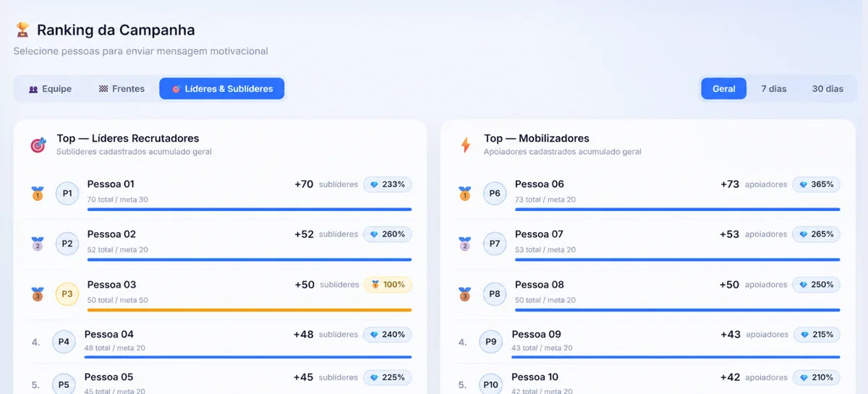This screenshot has width=868, height=394.
Task: Click Pessoa 09's progress bar
Action: (676, 357)
